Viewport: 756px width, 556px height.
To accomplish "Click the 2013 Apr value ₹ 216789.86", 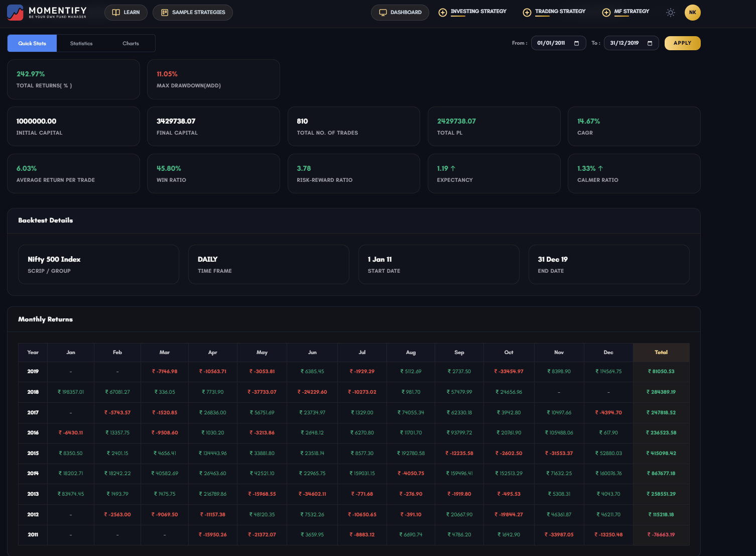I will coord(212,494).
